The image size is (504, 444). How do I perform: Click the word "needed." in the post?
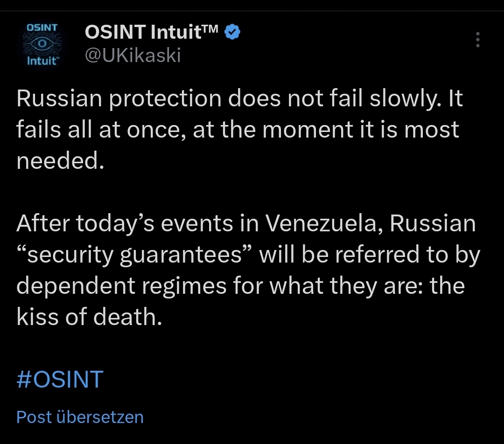(x=59, y=161)
